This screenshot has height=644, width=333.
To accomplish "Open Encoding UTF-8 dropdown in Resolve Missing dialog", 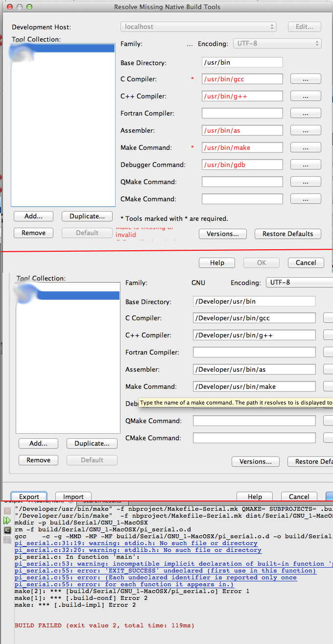I will tap(277, 44).
